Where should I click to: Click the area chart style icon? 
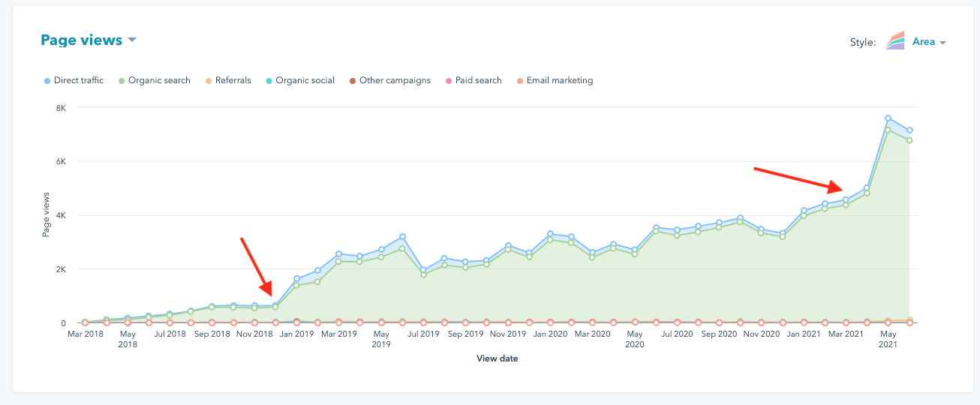coord(895,41)
